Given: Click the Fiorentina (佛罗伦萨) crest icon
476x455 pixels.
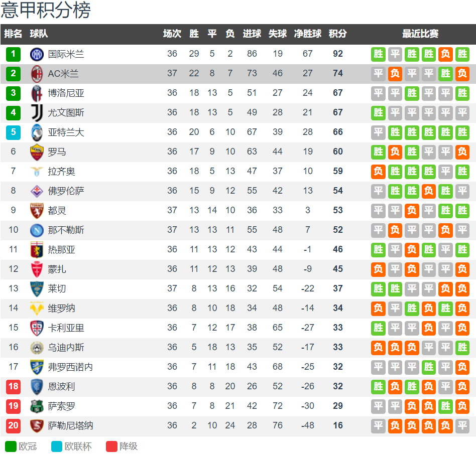Looking at the screenshot, I should [37, 191].
